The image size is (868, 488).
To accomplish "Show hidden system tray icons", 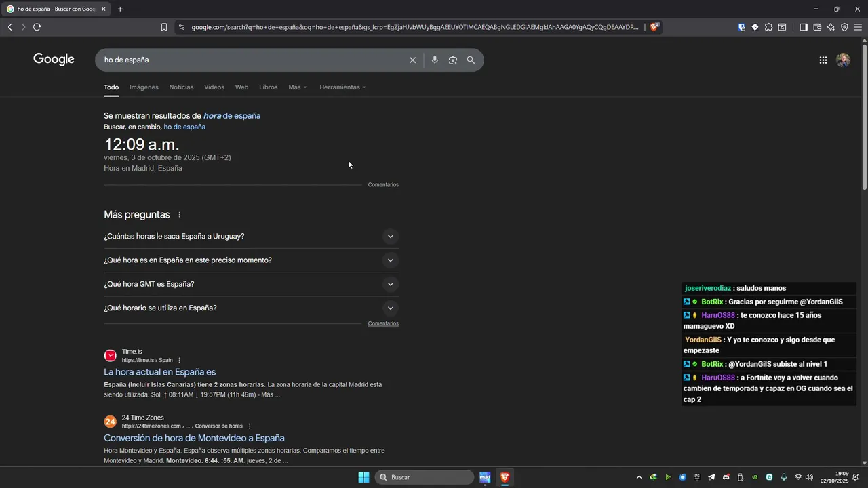I will click(639, 477).
